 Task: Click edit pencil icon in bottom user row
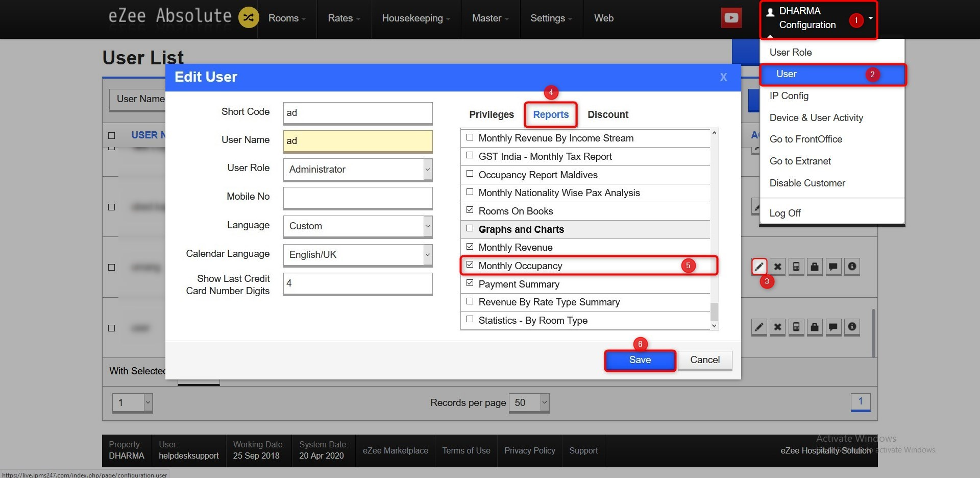(759, 327)
